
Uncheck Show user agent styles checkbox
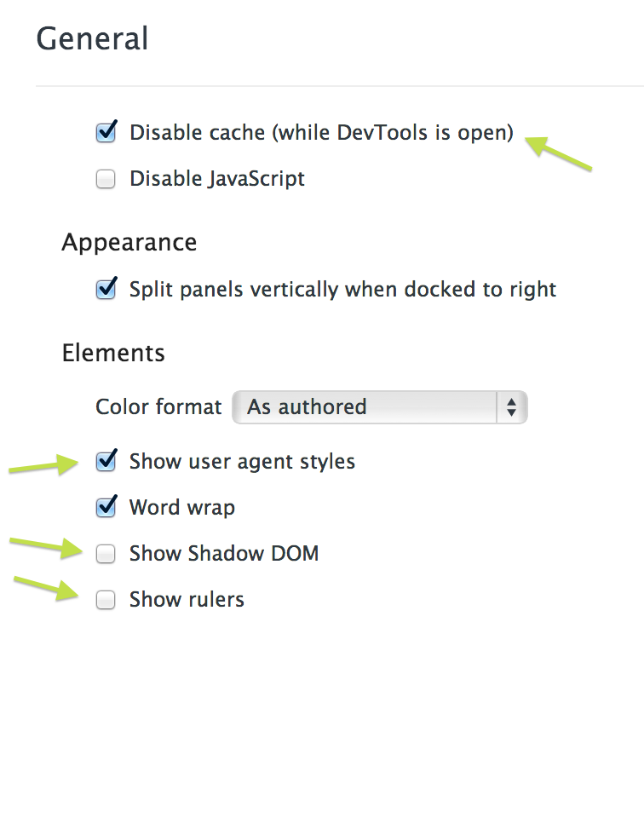pos(106,462)
